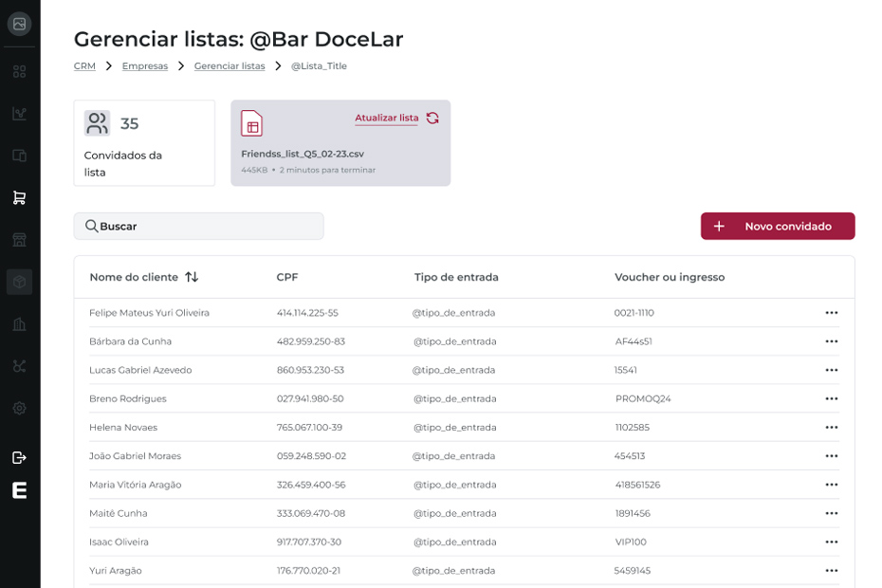This screenshot has width=882, height=588.
Task: Click the @Lista_Title breadcrumb text
Action: pos(319,65)
